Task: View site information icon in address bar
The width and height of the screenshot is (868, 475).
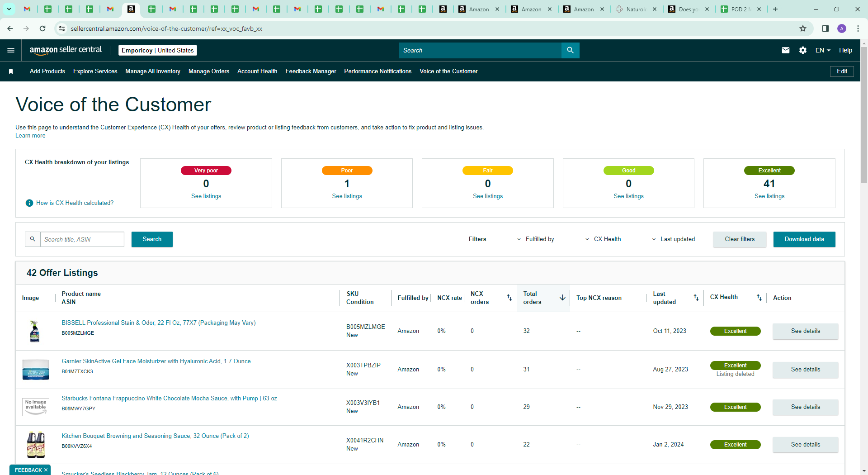Action: point(62,28)
